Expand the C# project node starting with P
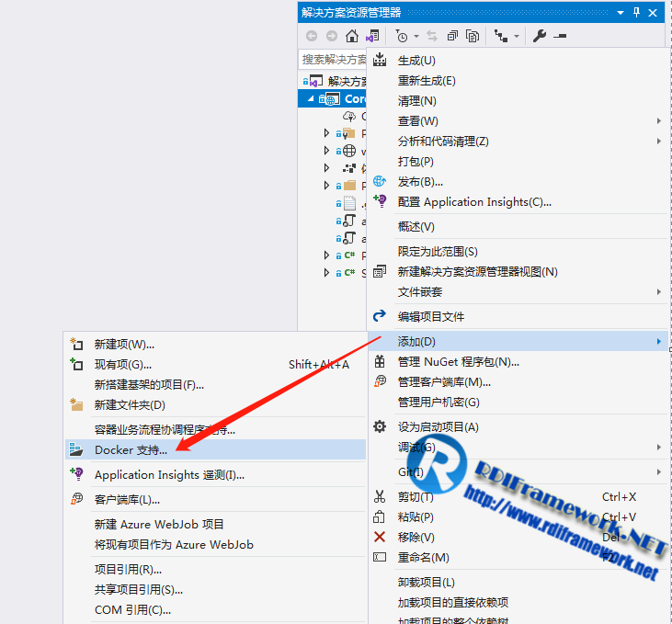The height and width of the screenshot is (624, 672). (326, 255)
